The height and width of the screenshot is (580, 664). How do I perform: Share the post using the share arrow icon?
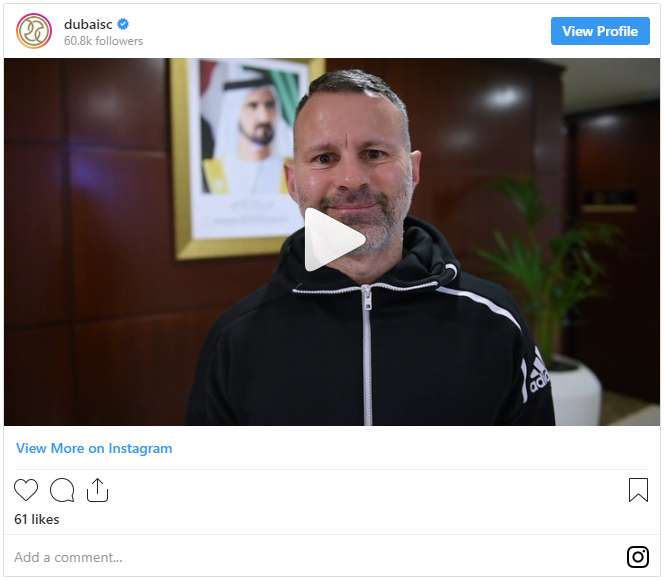tap(97, 490)
